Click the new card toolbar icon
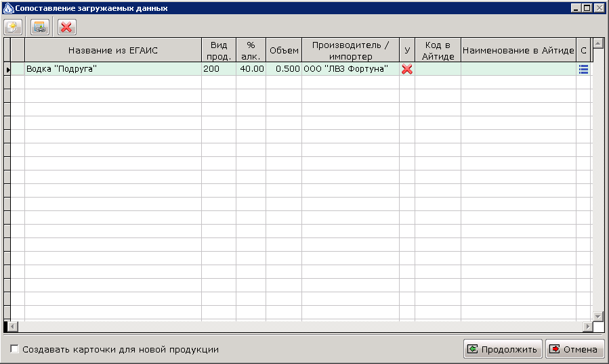The height and width of the screenshot is (364, 609). [x=13, y=27]
